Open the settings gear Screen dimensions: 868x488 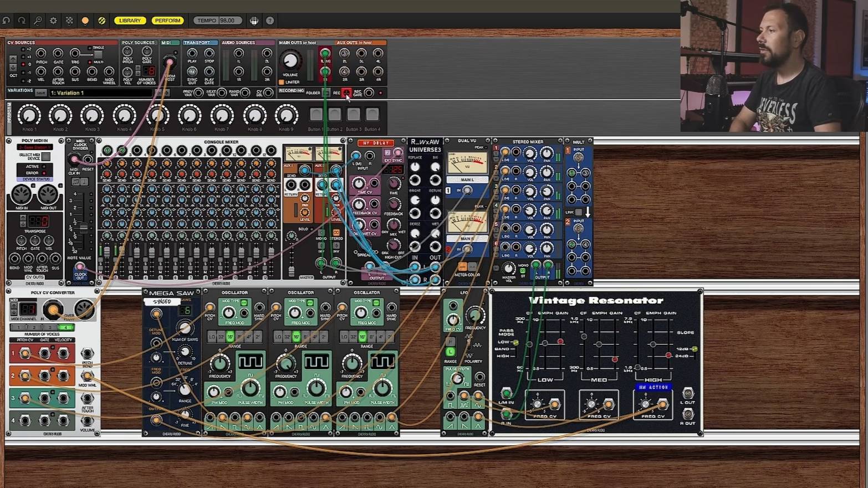coord(53,20)
